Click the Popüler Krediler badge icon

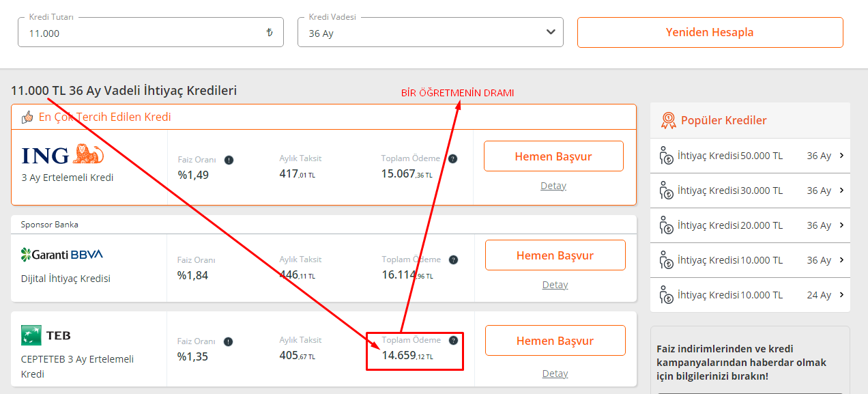pyautogui.click(x=669, y=121)
